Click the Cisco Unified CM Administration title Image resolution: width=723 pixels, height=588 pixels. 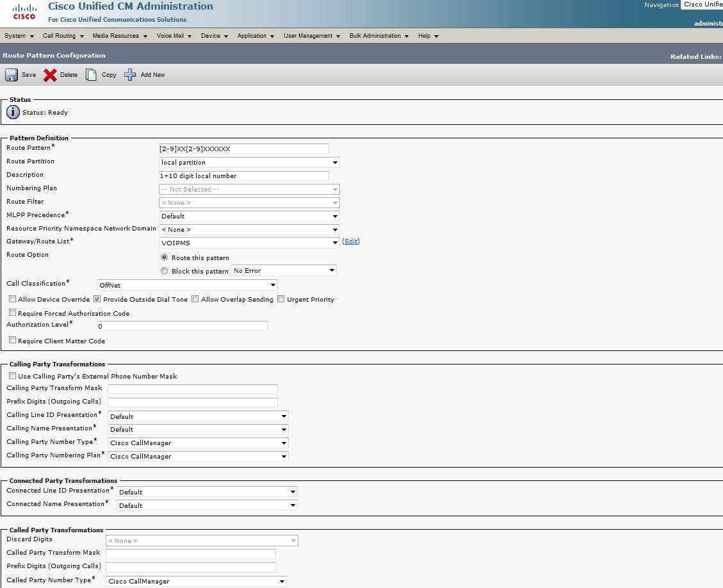pos(131,6)
